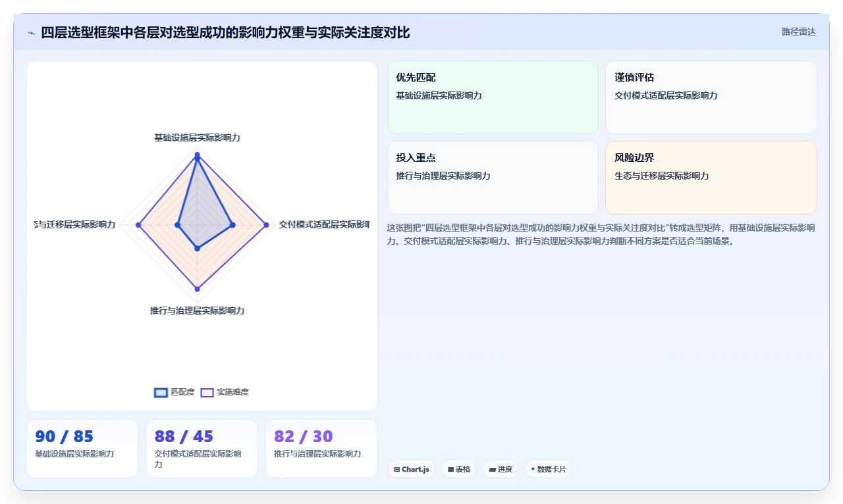Screen dimensions: 843x504
Task: Select the Chart.js tag
Action: 412,469
